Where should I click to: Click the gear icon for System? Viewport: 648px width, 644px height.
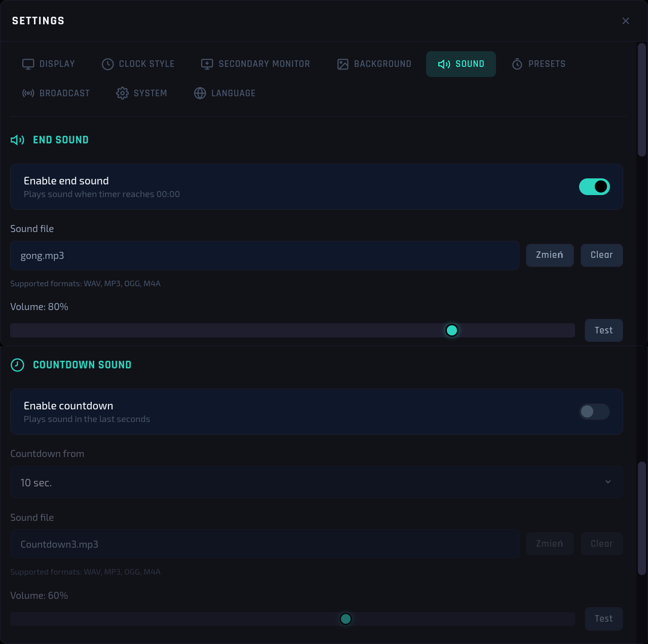pos(122,93)
